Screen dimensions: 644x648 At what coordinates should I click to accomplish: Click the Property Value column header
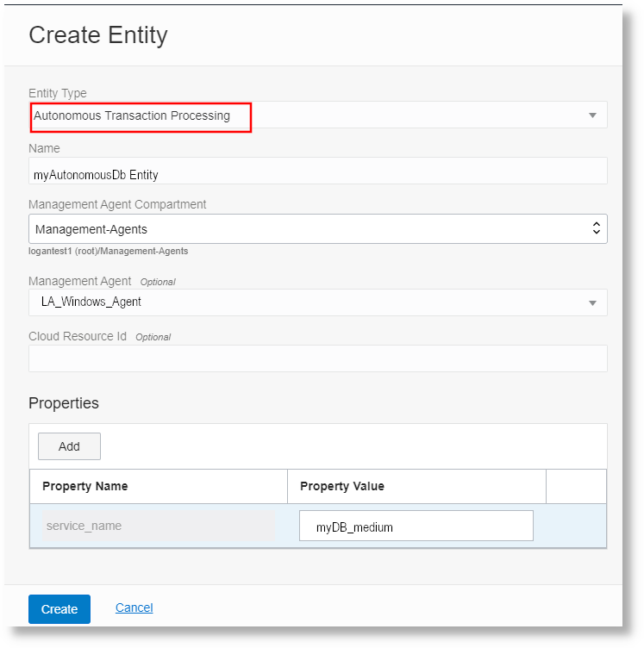point(342,486)
